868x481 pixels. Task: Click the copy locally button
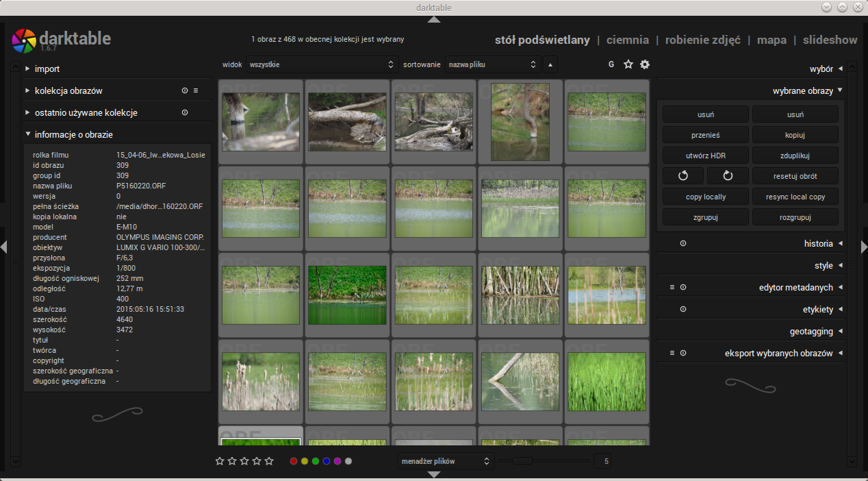pos(706,197)
